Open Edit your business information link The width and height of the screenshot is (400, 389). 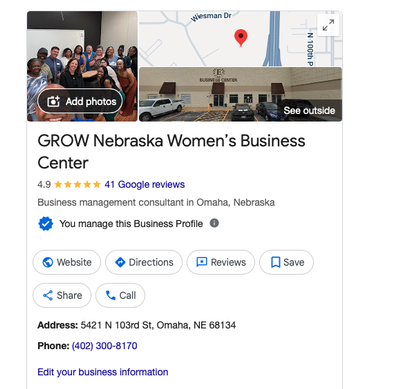pyautogui.click(x=103, y=372)
